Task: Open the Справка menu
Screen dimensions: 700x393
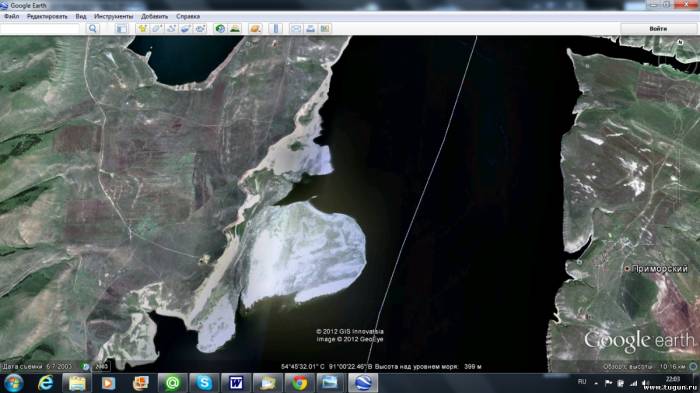Action: coord(188,16)
